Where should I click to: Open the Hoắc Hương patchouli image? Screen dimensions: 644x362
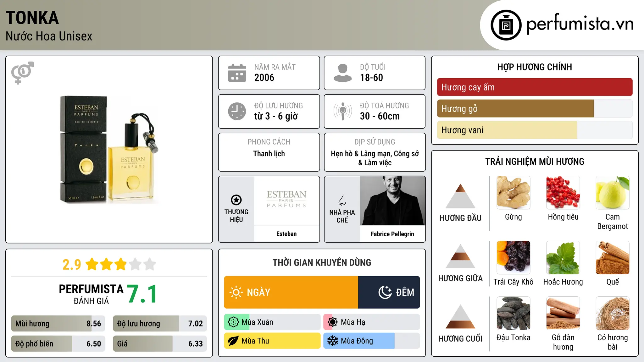(563, 258)
